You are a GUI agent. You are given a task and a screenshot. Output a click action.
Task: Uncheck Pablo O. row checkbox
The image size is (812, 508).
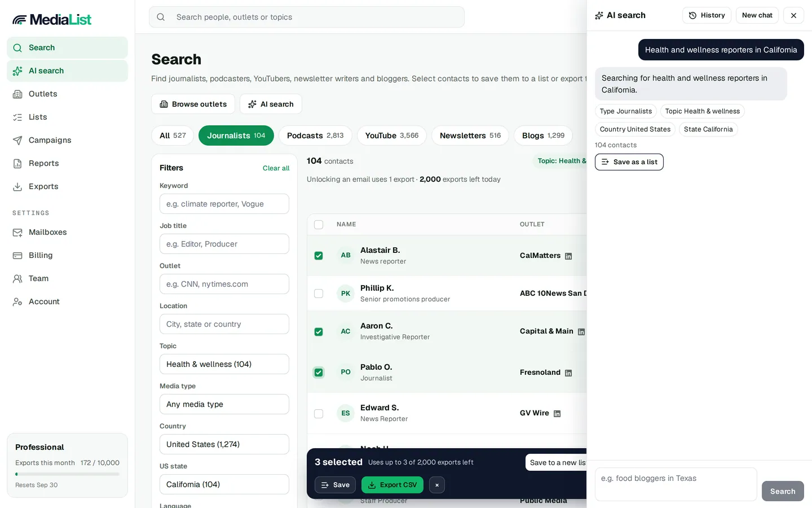(x=319, y=373)
